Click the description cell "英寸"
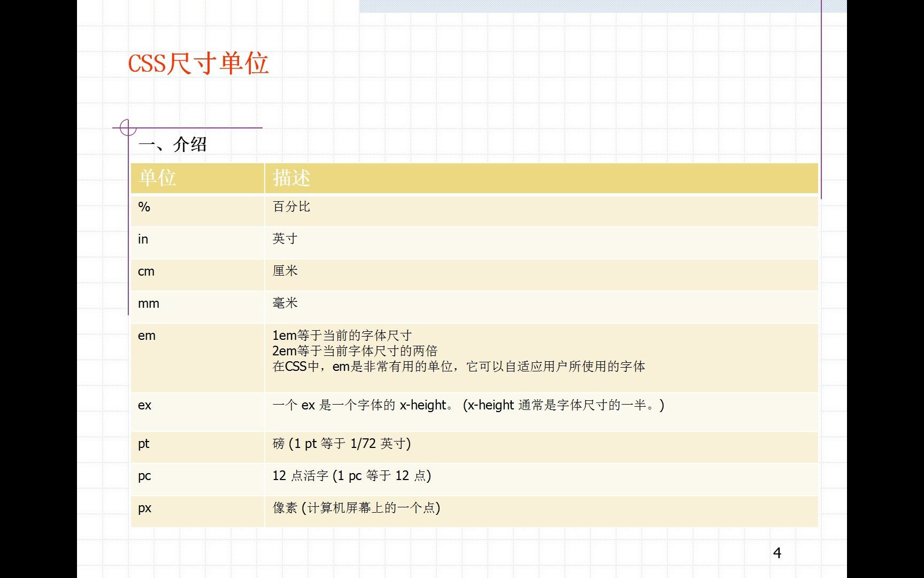 (541, 242)
